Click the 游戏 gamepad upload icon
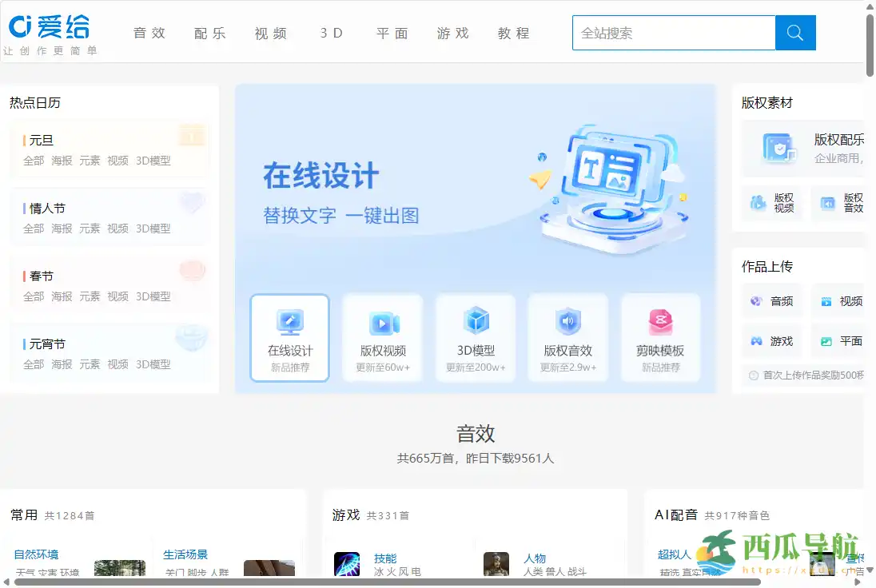The height and width of the screenshot is (588, 876). coord(755,341)
